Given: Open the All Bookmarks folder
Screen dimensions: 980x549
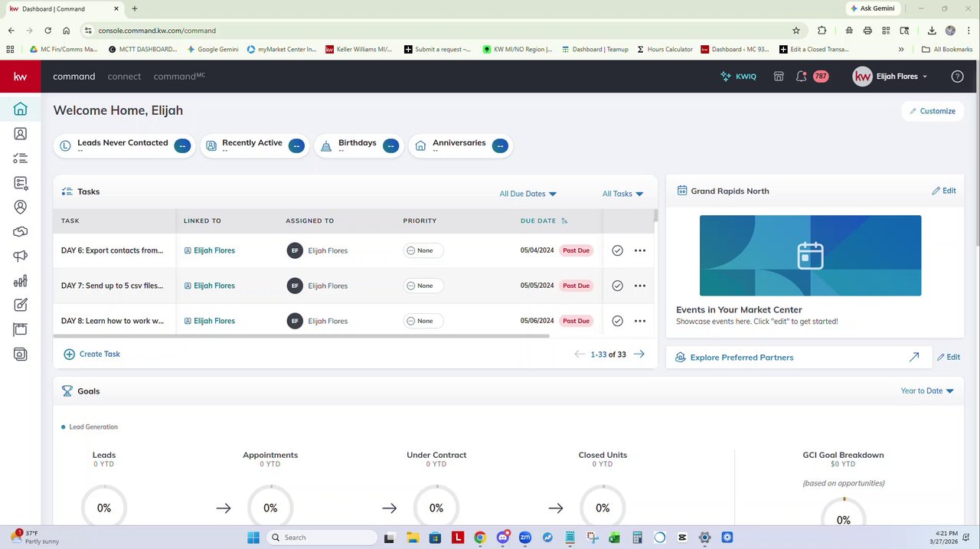Looking at the screenshot, I should (947, 49).
